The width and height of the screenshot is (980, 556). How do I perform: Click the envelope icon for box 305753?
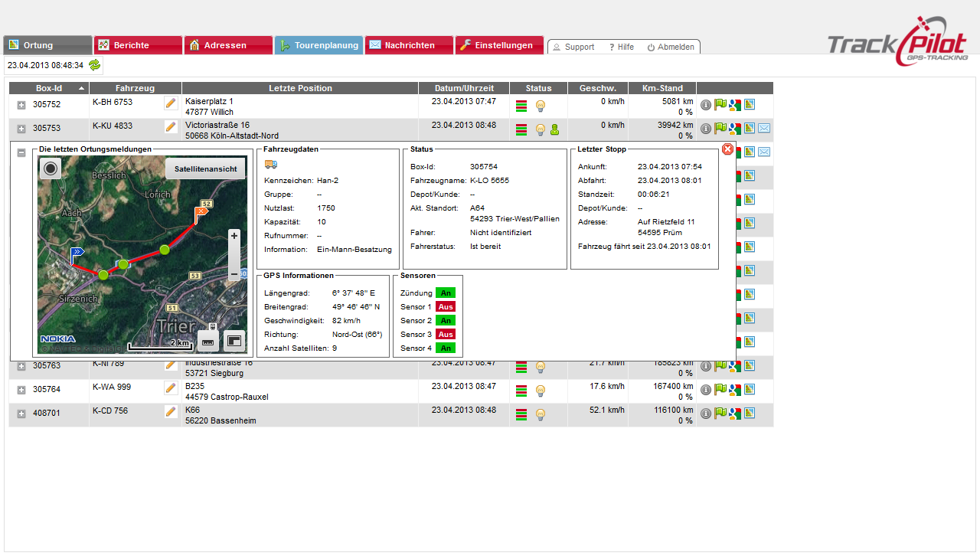point(764,129)
